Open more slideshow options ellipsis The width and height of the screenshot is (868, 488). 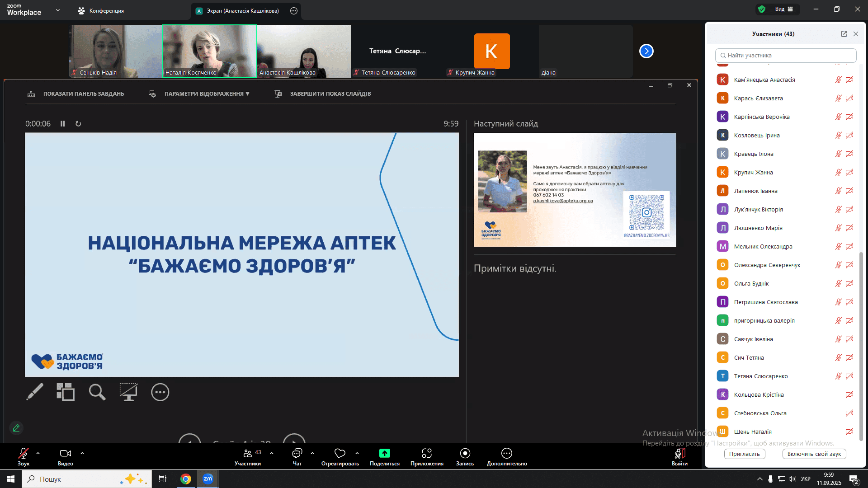click(x=160, y=392)
